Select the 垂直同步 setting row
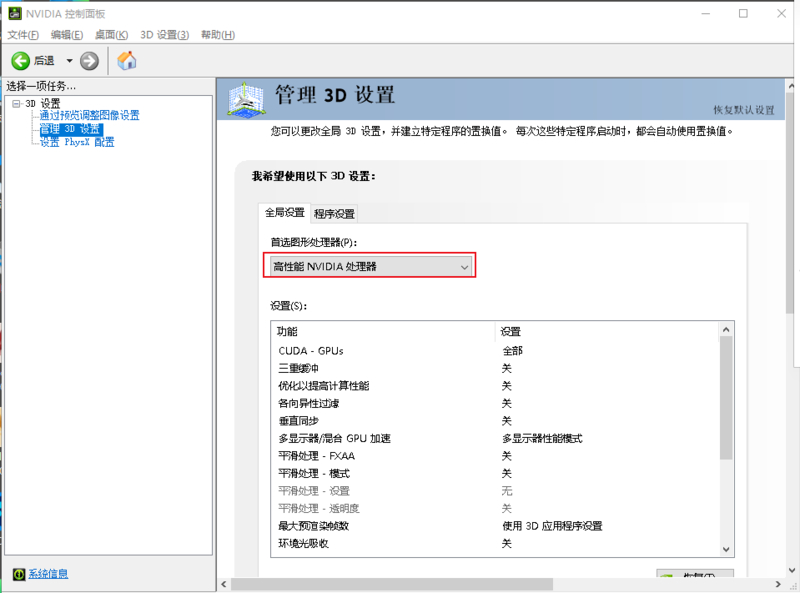The width and height of the screenshot is (800, 593). (x=495, y=421)
